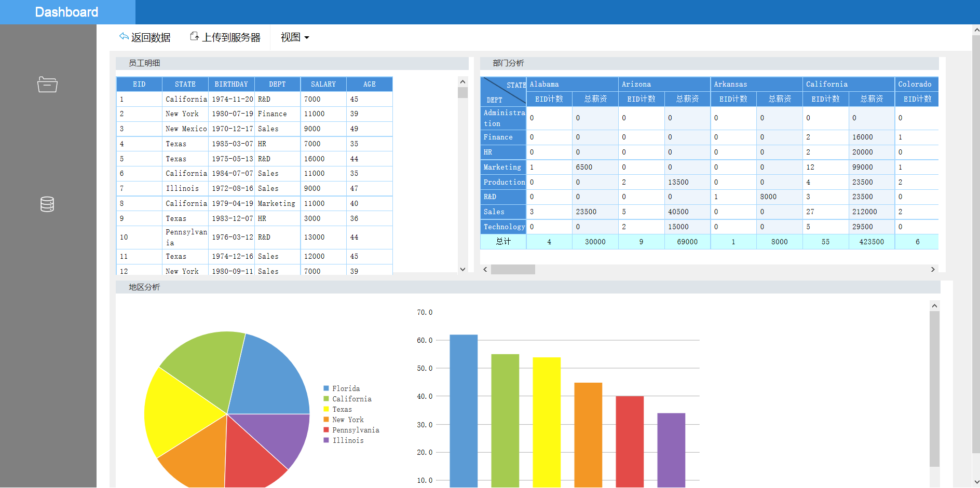This screenshot has width=980, height=488.
Task: Click the department table horizontal scrollbar thumb
Action: 513,269
